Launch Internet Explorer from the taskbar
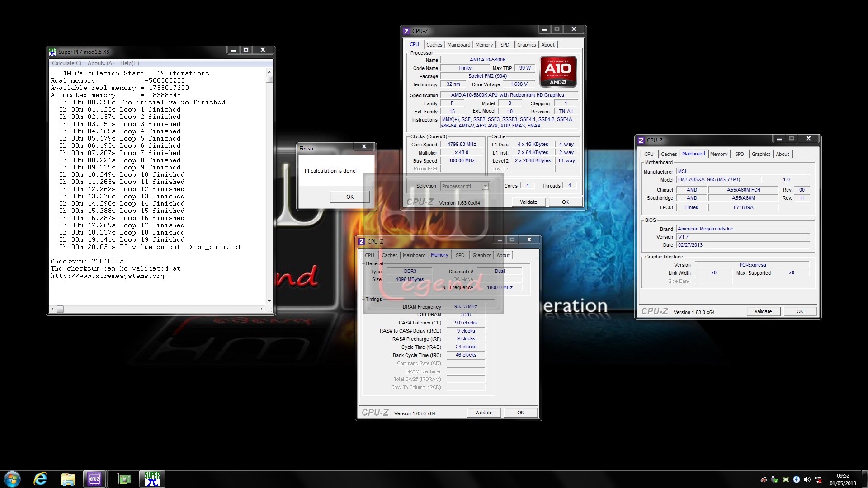868x488 pixels. [40, 479]
